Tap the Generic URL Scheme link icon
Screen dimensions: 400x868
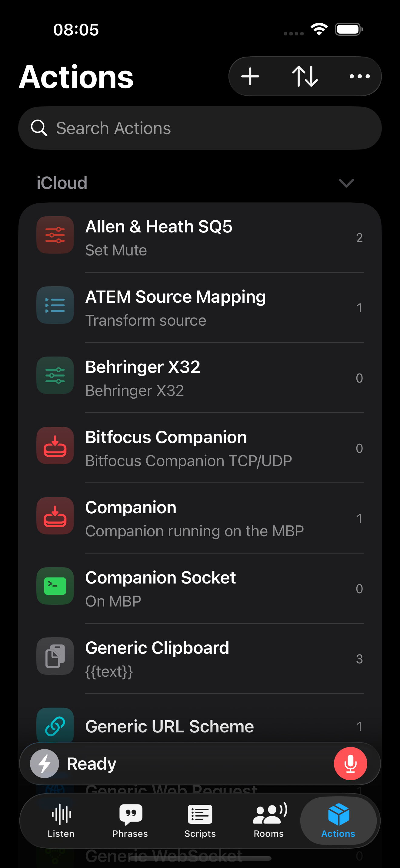click(x=55, y=725)
